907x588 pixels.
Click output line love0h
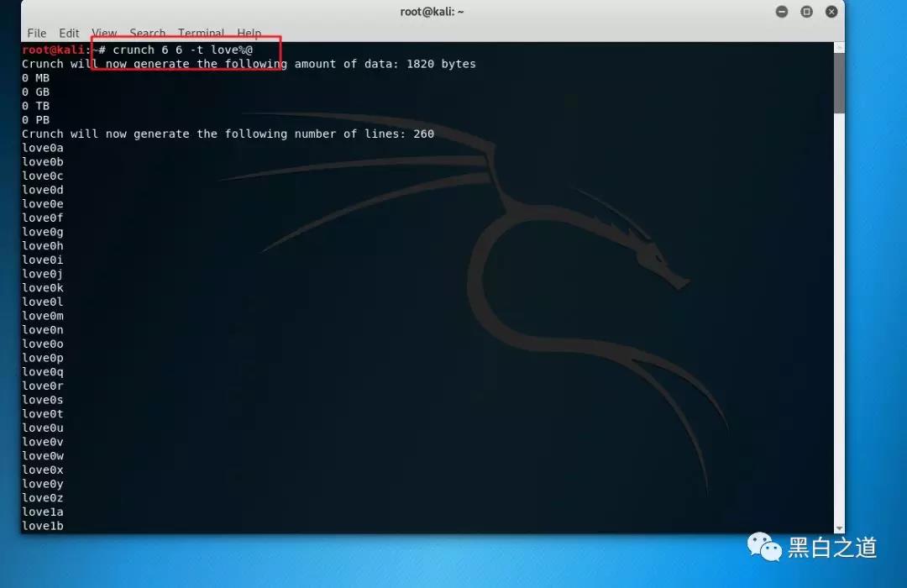coord(43,246)
